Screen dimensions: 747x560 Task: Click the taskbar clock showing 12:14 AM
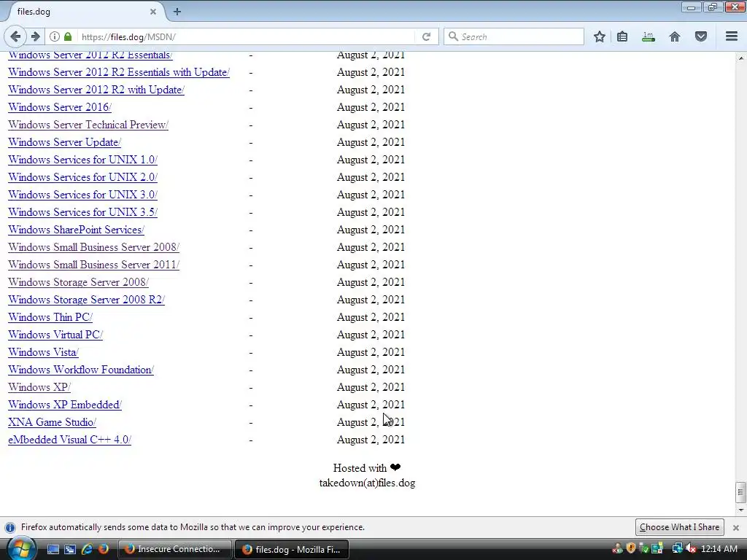coord(719,549)
